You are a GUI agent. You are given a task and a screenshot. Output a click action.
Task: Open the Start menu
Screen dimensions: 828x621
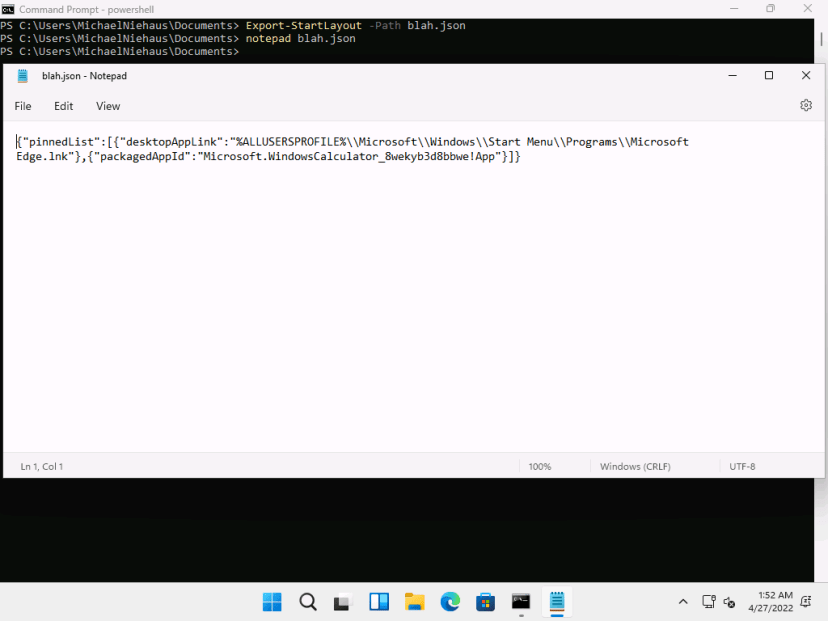pyautogui.click(x=271, y=602)
